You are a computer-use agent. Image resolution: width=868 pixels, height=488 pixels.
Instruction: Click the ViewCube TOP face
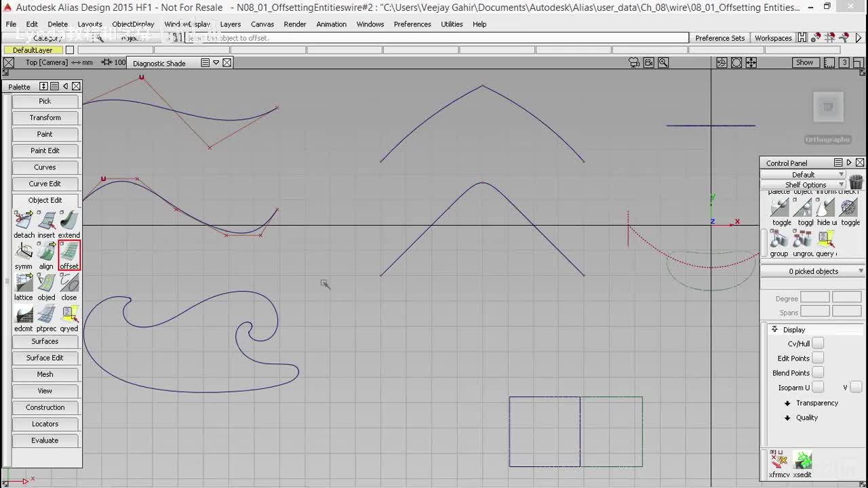click(x=828, y=107)
